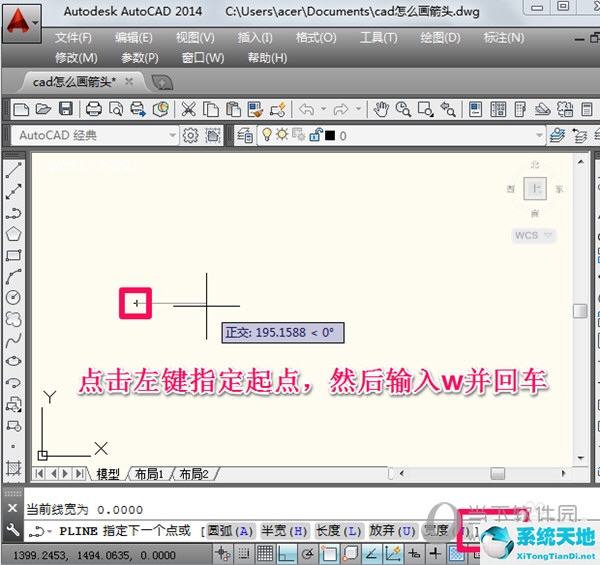Toggle Snap Mode in status bar
Viewport: 600px width, 565px height.
(243, 554)
